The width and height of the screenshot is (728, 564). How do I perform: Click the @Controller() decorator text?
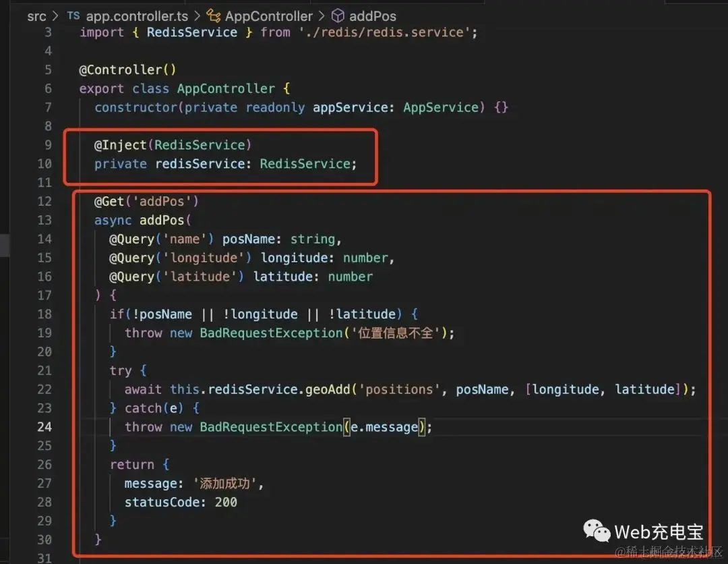pos(127,70)
